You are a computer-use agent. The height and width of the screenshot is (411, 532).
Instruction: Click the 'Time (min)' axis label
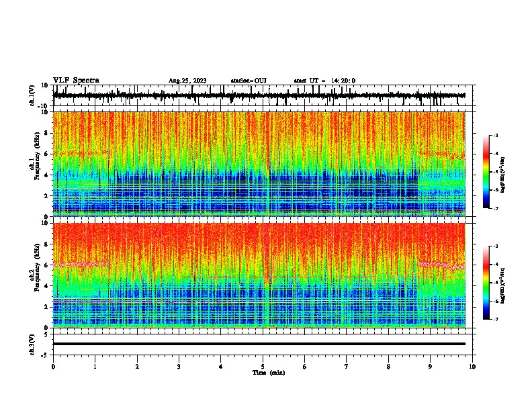tap(269, 373)
